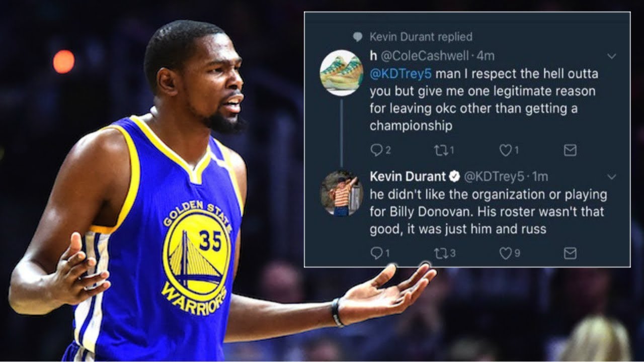Open the chevron menu on @ColeCashwell's tweet
Screen dimensions: 644x362
(612, 56)
